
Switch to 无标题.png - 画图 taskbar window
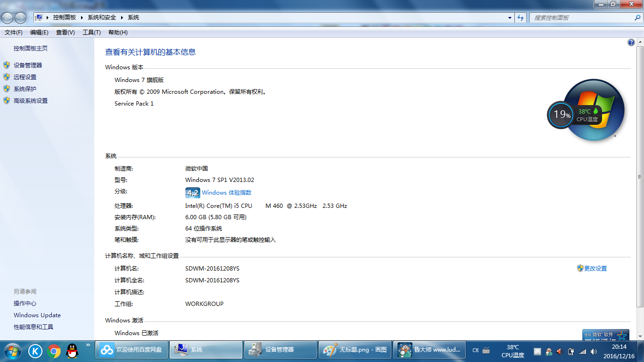[355, 350]
